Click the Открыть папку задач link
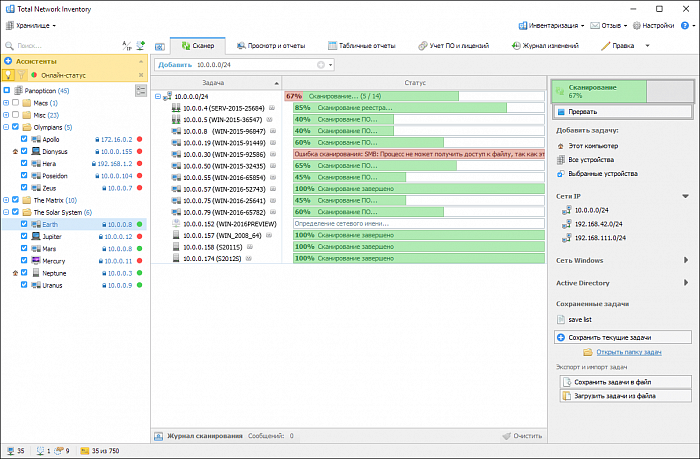Viewport: 700px width, 459px height. tap(628, 353)
